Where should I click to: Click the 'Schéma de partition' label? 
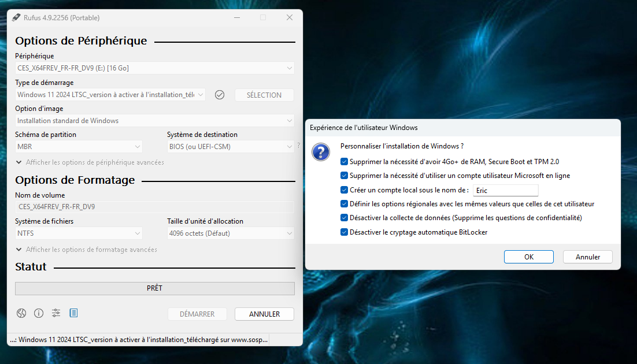coord(46,135)
